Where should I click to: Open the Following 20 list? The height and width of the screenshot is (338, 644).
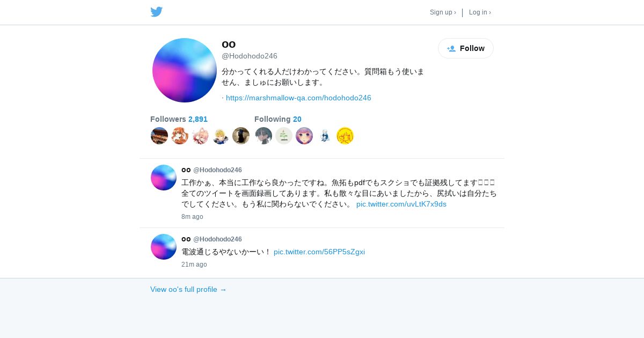click(278, 119)
